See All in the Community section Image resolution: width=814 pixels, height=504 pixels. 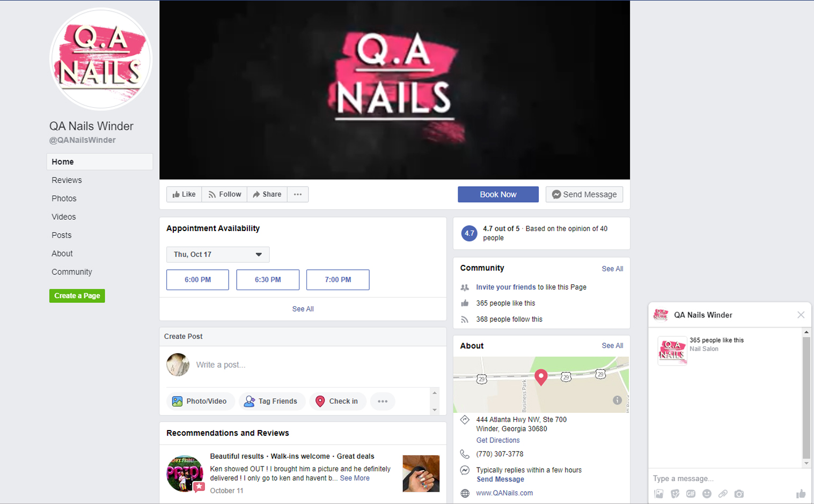pos(612,269)
